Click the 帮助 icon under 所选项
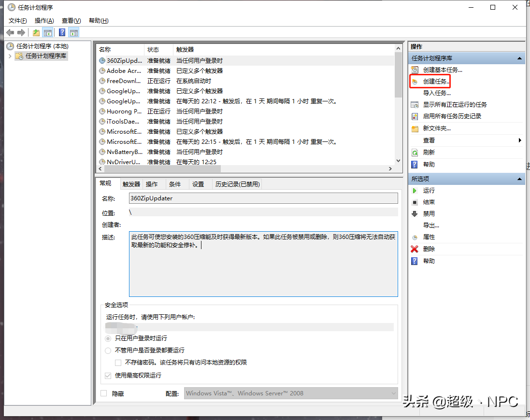Screen dimensions: 530x420 point(415,261)
